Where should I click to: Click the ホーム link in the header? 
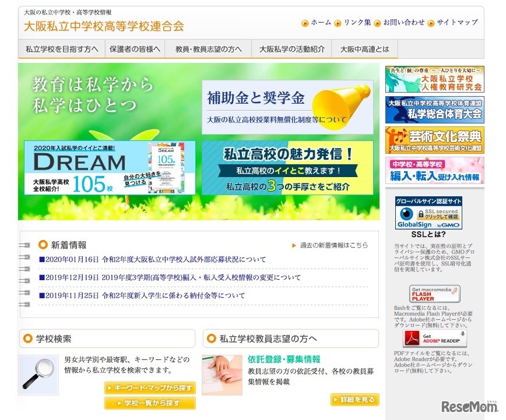click(321, 23)
